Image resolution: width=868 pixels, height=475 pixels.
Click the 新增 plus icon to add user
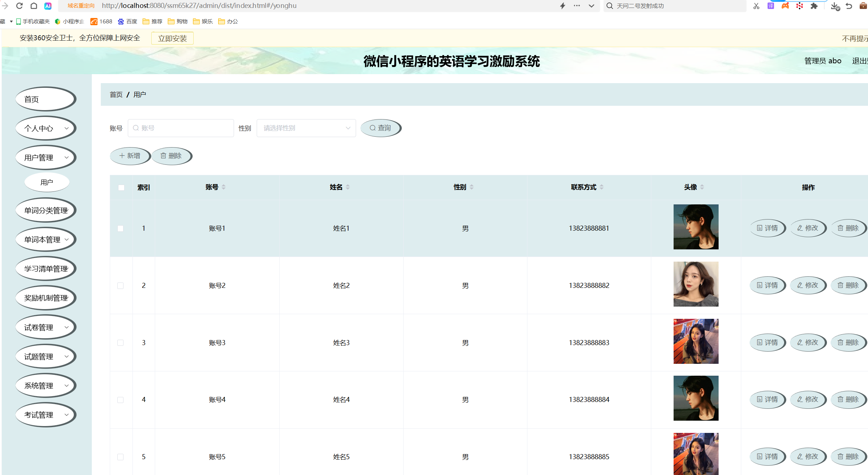[130, 156]
